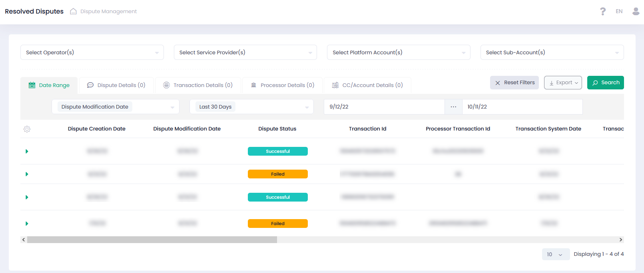Open the Last 30 Days period dropdown

(x=251, y=107)
